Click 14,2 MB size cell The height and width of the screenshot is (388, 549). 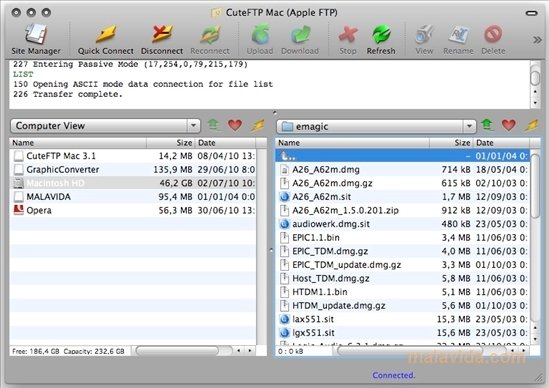[x=175, y=156]
